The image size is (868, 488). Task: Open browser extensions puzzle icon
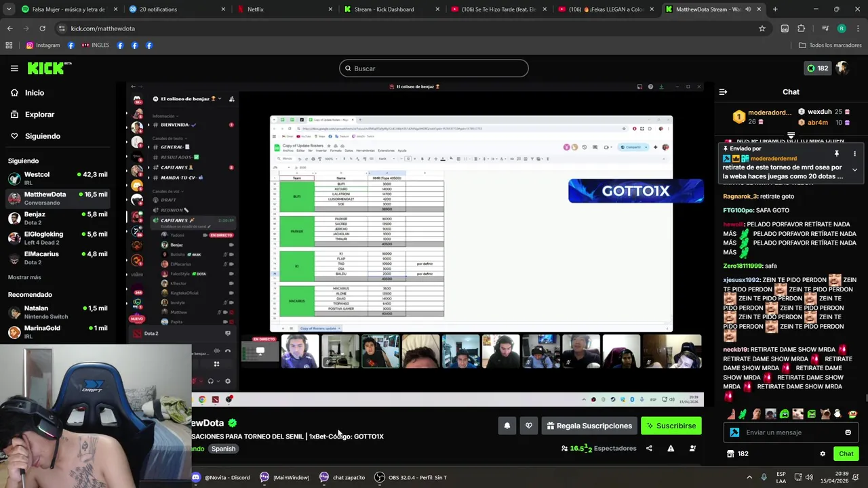(802, 28)
